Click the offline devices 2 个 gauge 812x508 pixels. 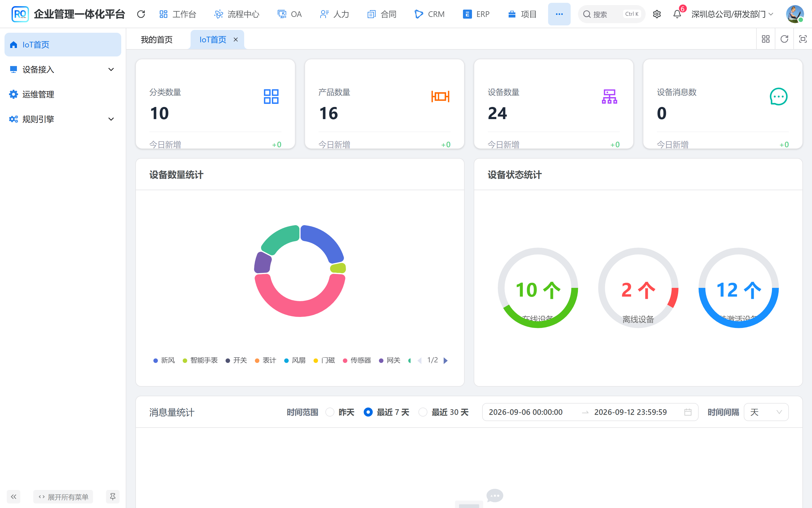[638, 288]
